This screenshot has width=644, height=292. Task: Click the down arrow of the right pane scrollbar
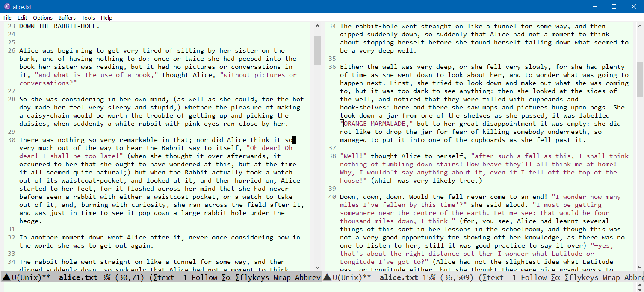pos(640,267)
